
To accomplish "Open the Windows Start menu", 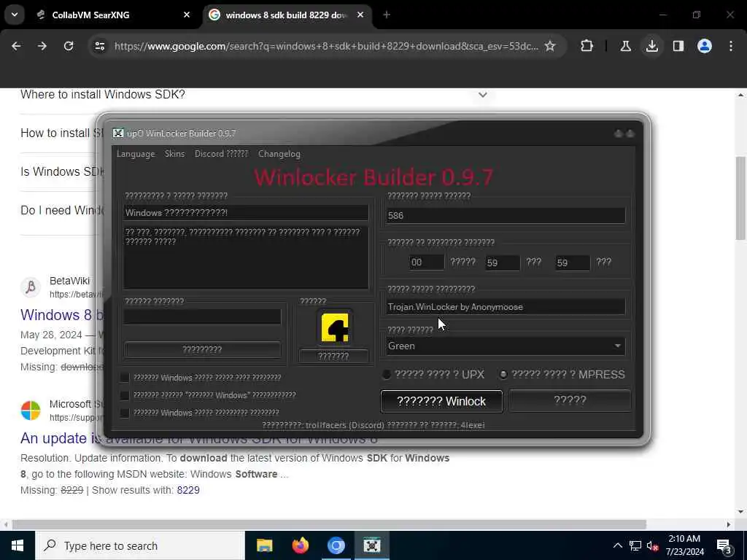I will pyautogui.click(x=18, y=545).
